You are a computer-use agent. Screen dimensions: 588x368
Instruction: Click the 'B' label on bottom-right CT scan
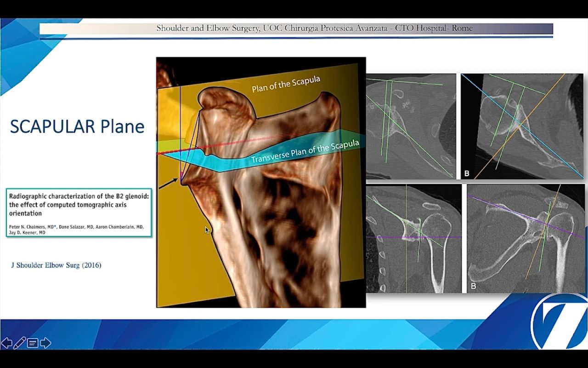pyautogui.click(x=473, y=286)
